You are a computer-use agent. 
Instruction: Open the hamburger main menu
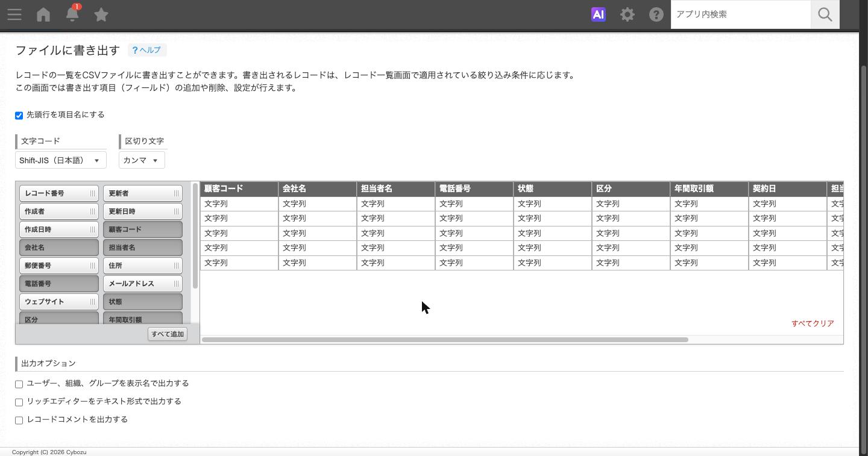click(x=14, y=14)
